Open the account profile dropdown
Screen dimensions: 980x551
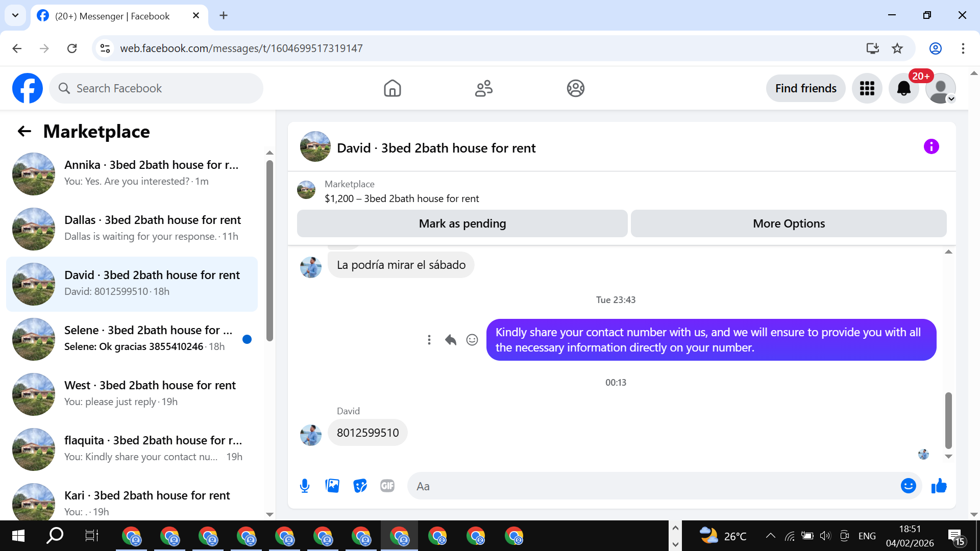(941, 89)
